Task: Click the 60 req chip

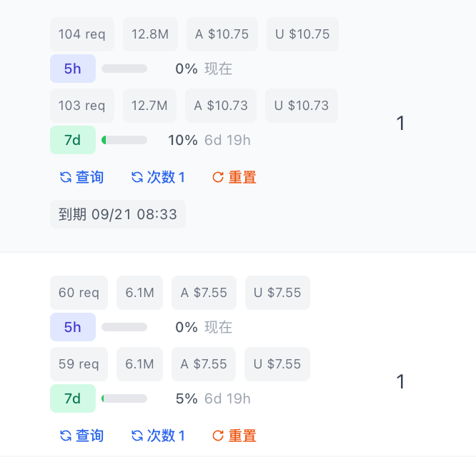Action: (x=79, y=293)
